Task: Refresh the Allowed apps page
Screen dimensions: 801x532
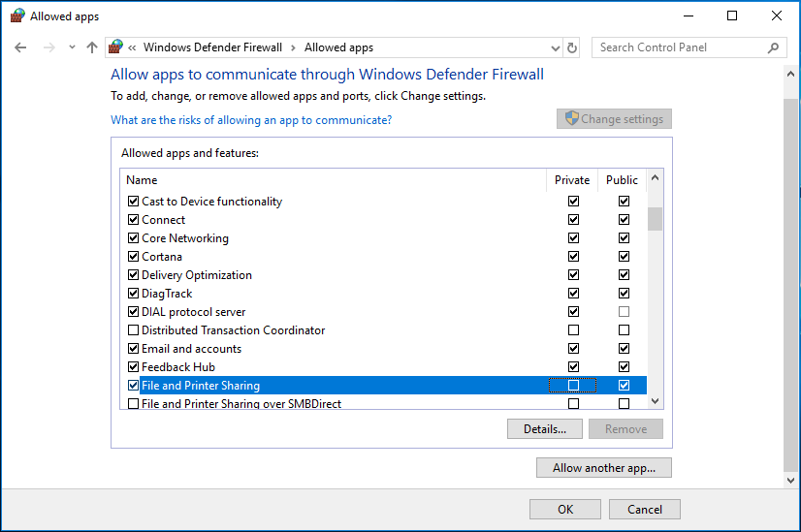Action: coord(571,47)
